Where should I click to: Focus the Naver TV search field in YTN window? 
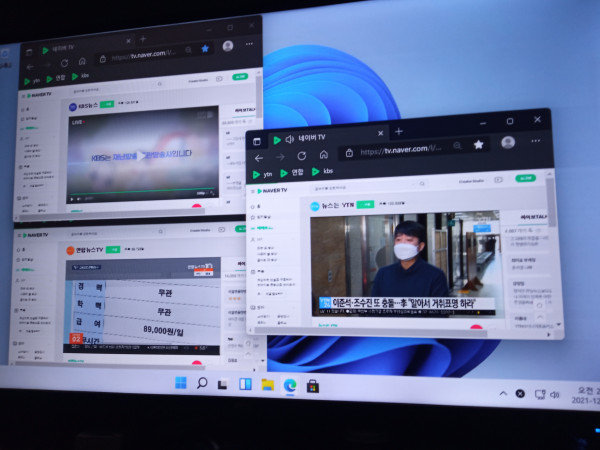tap(365, 186)
